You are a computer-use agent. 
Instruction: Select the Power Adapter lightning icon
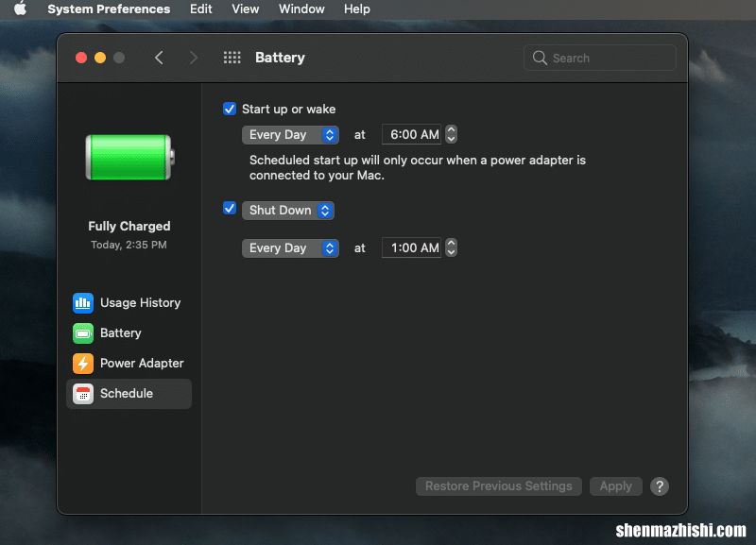[83, 364]
